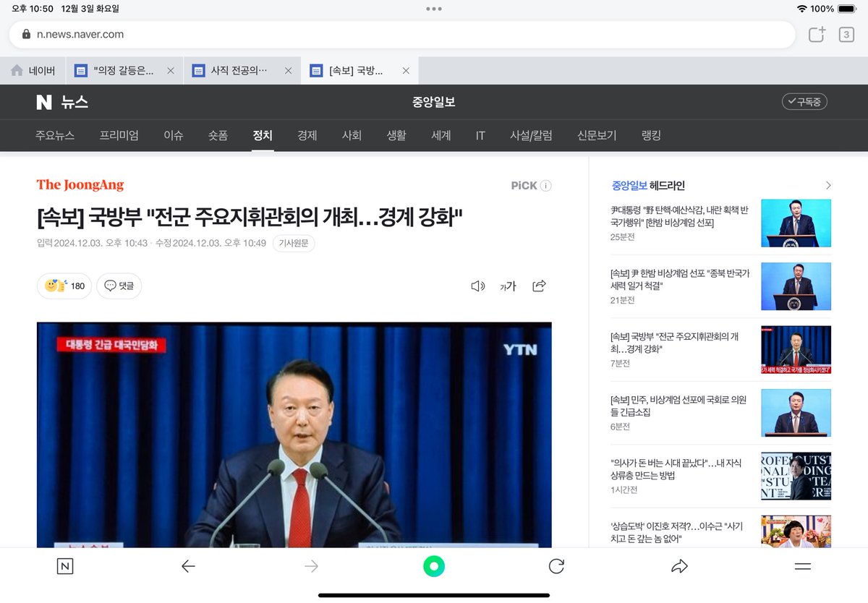Open the 기사원문 original article link
The height and width of the screenshot is (603, 868).
[294, 243]
